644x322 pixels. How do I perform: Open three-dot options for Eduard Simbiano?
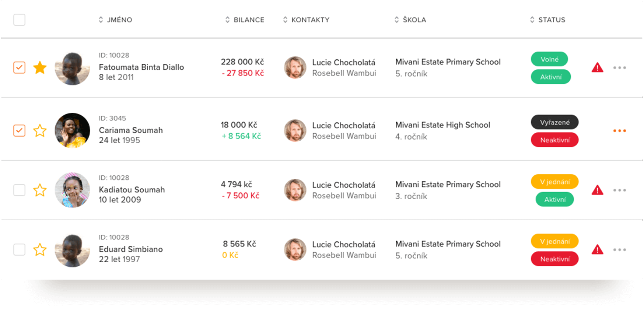[x=619, y=250]
